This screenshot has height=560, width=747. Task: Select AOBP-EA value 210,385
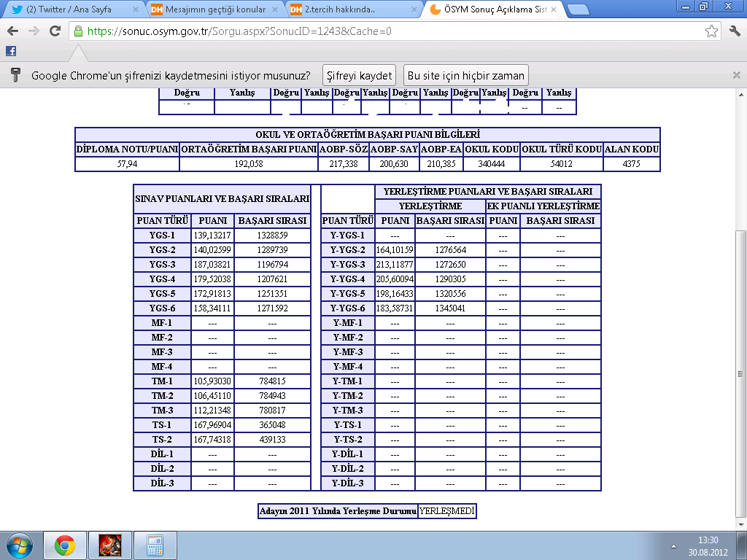pos(441,164)
